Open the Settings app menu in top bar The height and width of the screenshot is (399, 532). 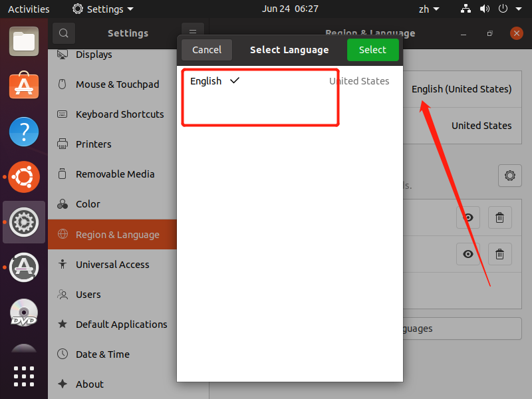103,9
